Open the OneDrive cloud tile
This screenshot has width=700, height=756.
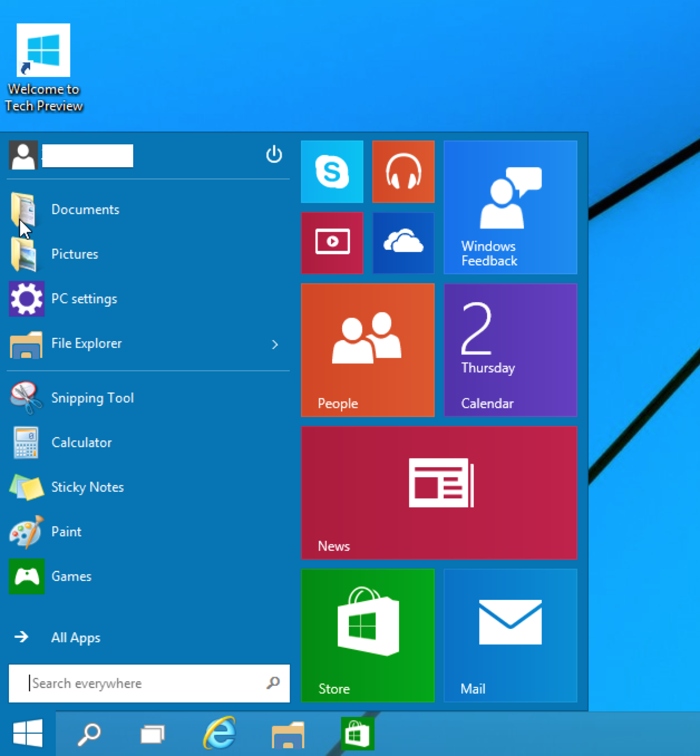pos(404,243)
